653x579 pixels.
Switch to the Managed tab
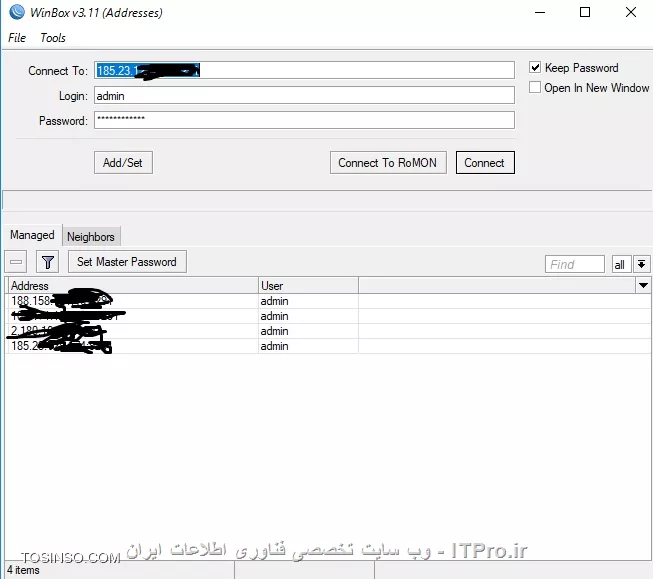(32, 235)
